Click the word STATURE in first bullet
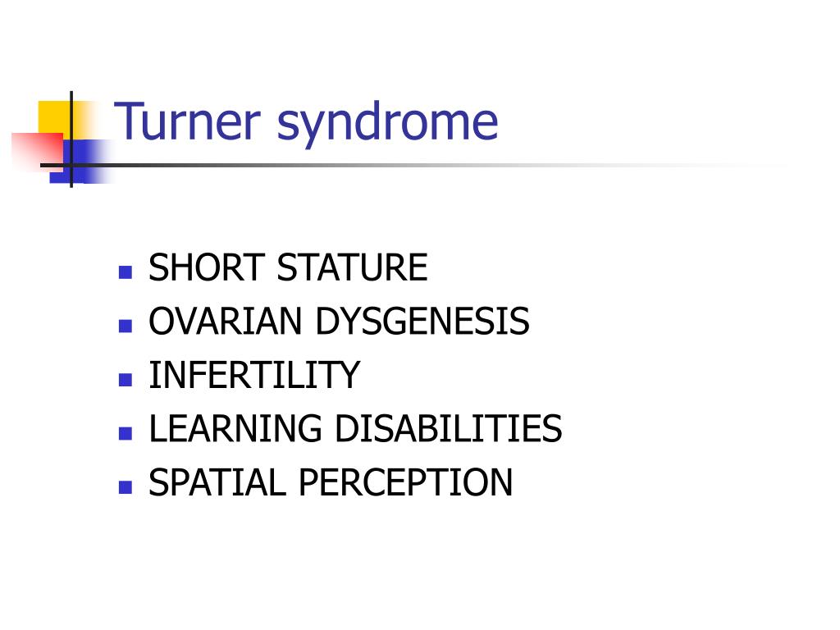This screenshot has height=630, width=840. [353, 267]
